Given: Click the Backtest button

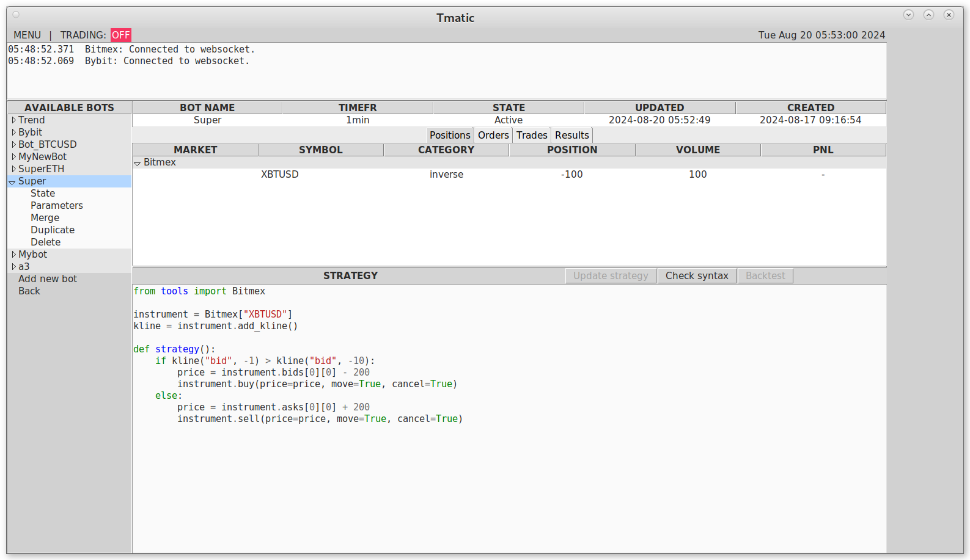Looking at the screenshot, I should click(x=765, y=276).
